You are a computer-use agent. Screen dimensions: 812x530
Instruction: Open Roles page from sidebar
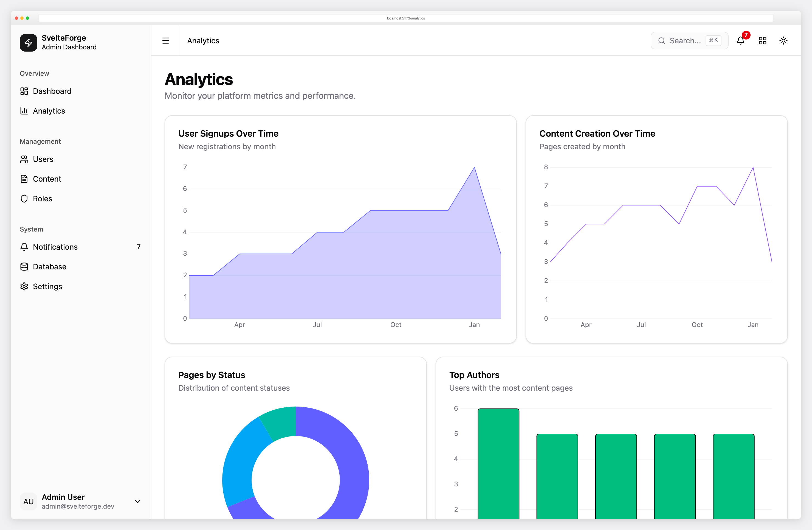[81, 199]
